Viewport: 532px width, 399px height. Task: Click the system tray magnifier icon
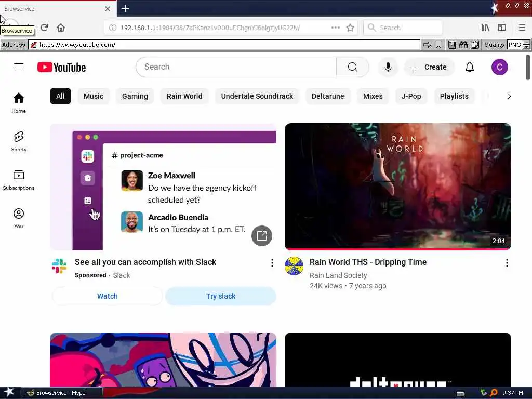click(x=494, y=393)
